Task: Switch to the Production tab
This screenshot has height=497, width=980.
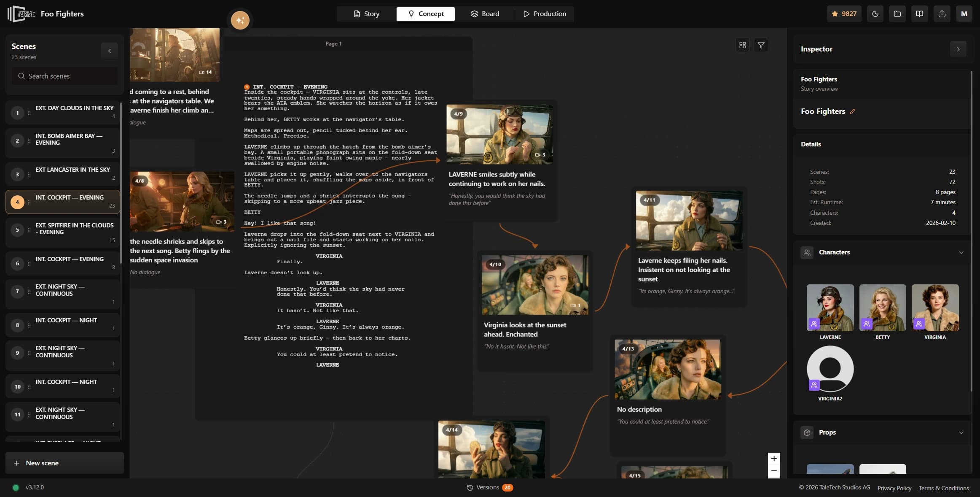Action: pyautogui.click(x=545, y=14)
